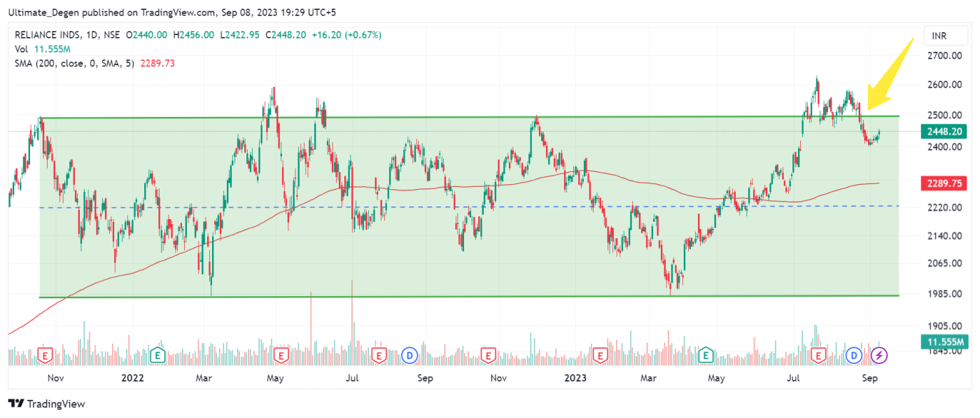The image size is (980, 418).
Task: Select the red earnings marker after Jul 2023
Action: (818, 356)
